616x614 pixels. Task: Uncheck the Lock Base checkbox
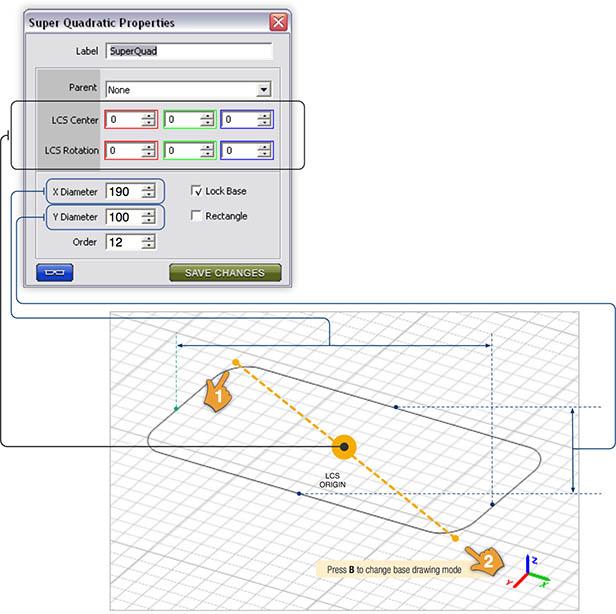pos(196,191)
